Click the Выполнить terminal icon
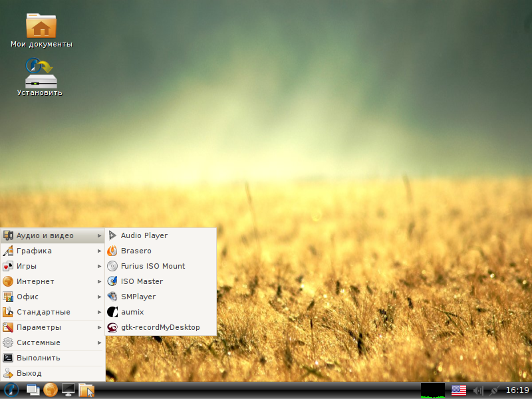 coord(8,358)
